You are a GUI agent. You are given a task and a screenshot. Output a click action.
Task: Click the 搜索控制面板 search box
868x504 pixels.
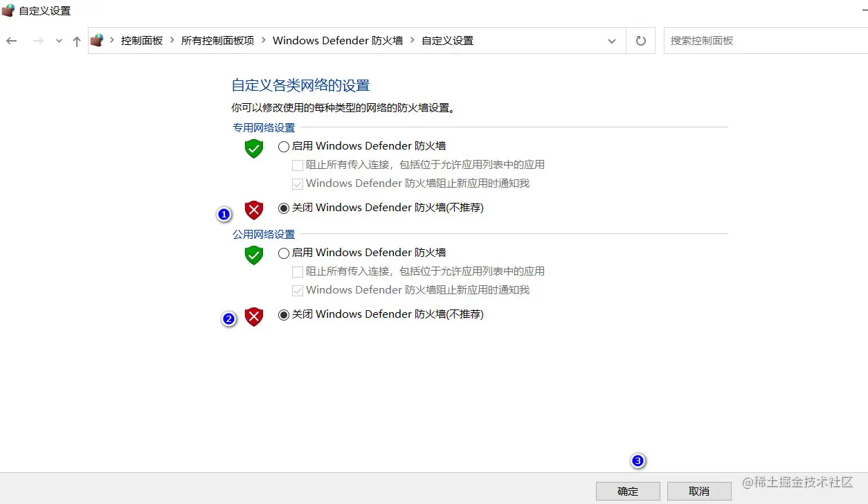pos(766,41)
